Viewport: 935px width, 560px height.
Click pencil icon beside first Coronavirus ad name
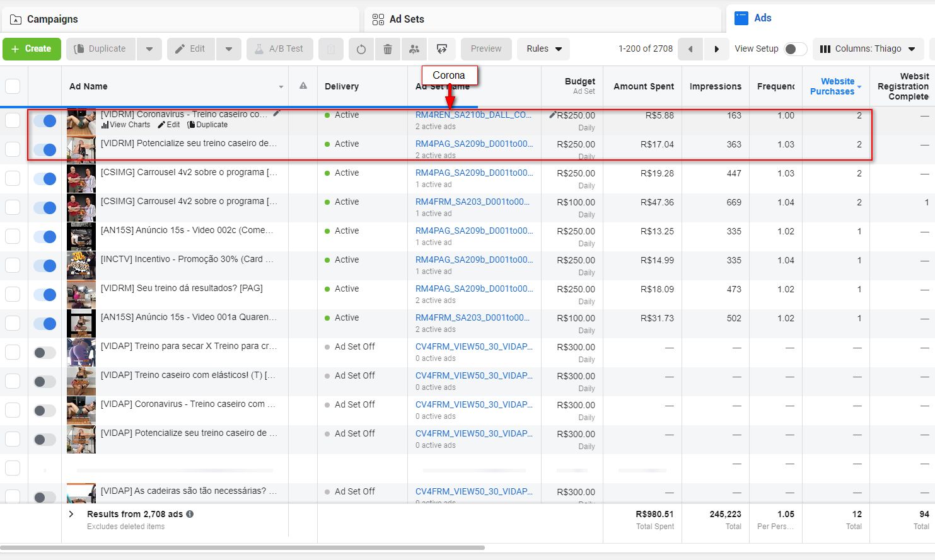[276, 114]
